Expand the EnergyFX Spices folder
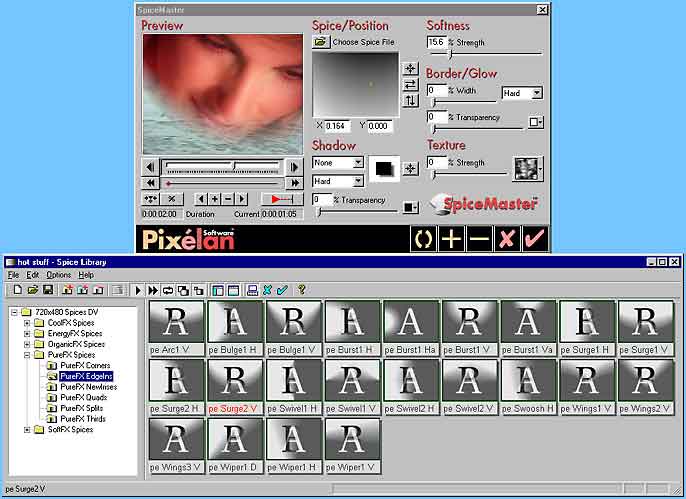Screen dimensions: 686x499 click(x=27, y=334)
